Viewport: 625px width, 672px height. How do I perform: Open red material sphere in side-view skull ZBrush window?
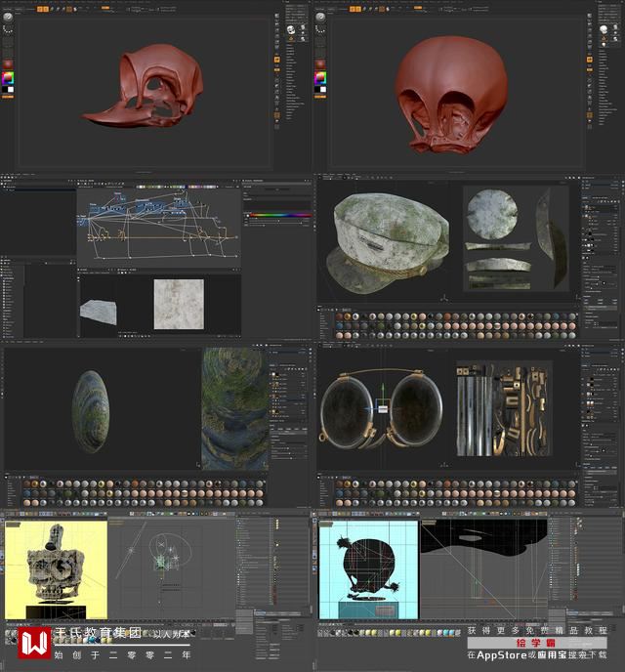pyautogui.click(x=8, y=64)
